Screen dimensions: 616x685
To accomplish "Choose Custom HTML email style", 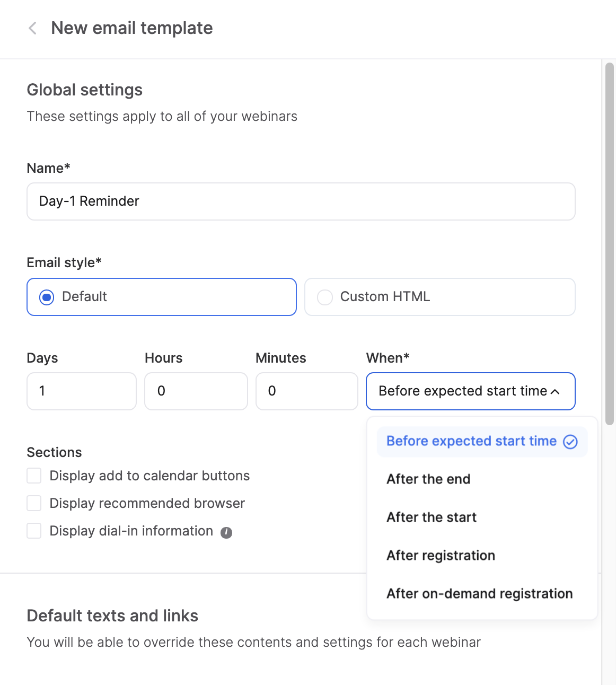I will (324, 297).
